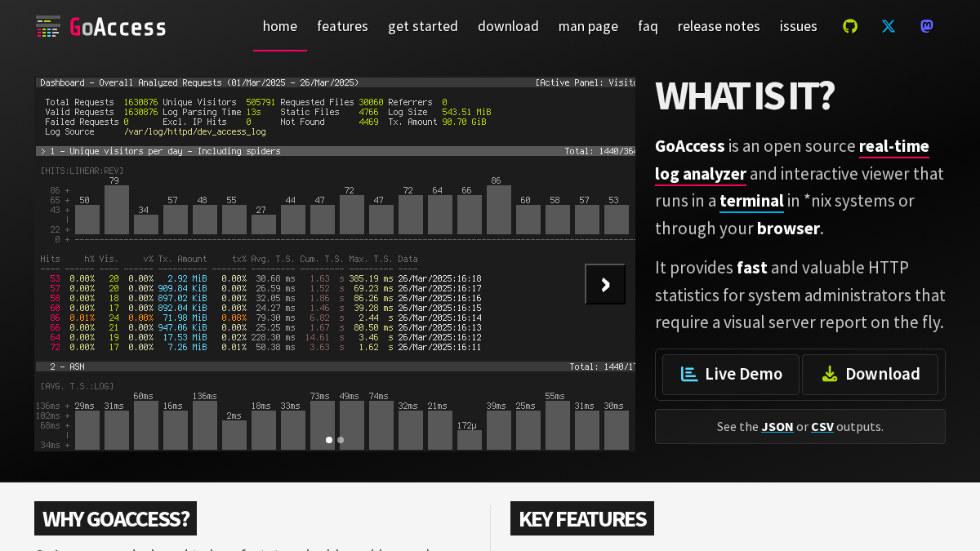Open the man page link
This screenshot has height=551, width=980.
tap(588, 26)
